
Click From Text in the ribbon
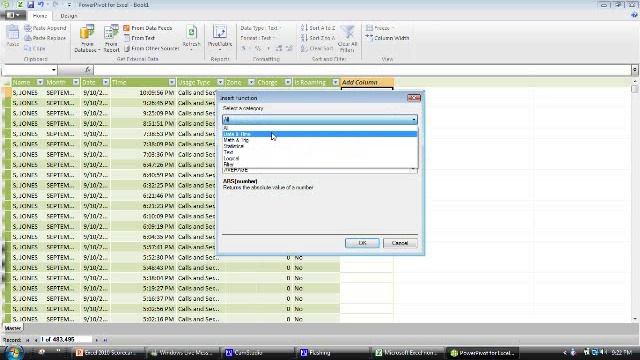click(139, 38)
